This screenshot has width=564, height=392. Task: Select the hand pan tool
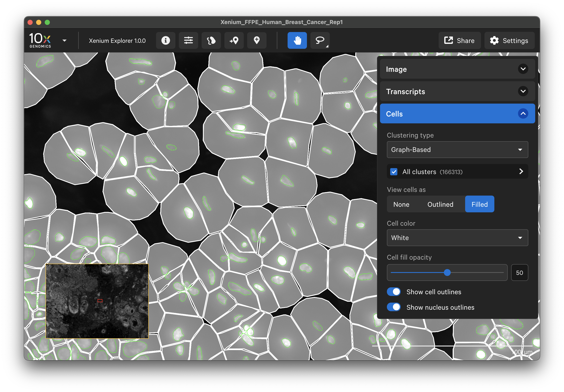297,40
